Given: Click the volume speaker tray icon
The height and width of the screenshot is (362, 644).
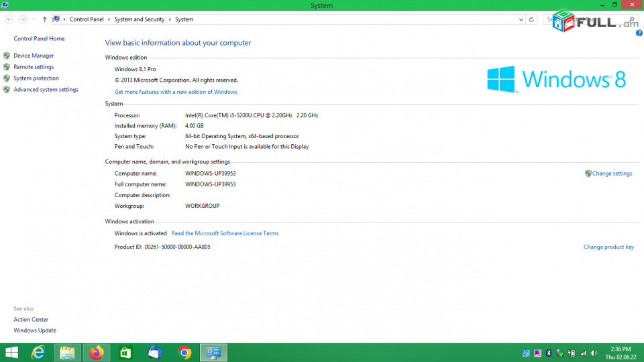Looking at the screenshot, I should [594, 353].
